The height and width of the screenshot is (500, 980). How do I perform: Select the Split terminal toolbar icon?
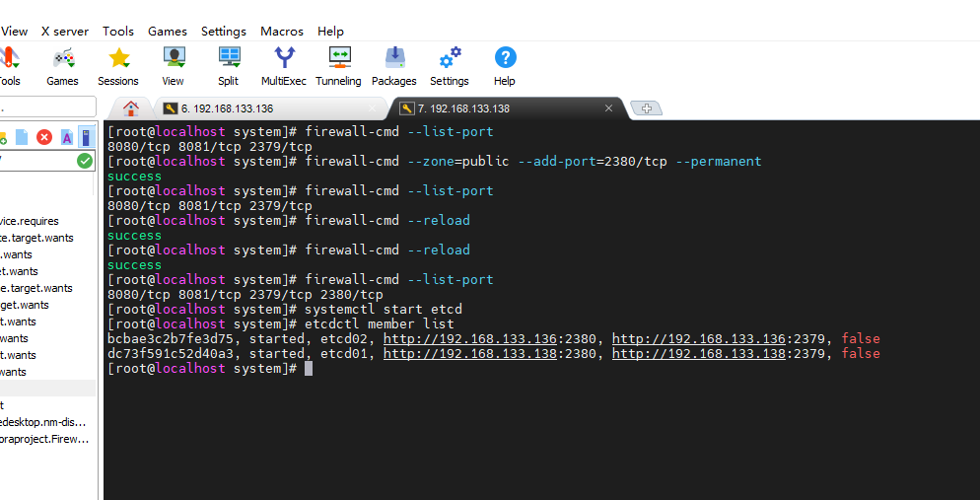pyautogui.click(x=229, y=59)
